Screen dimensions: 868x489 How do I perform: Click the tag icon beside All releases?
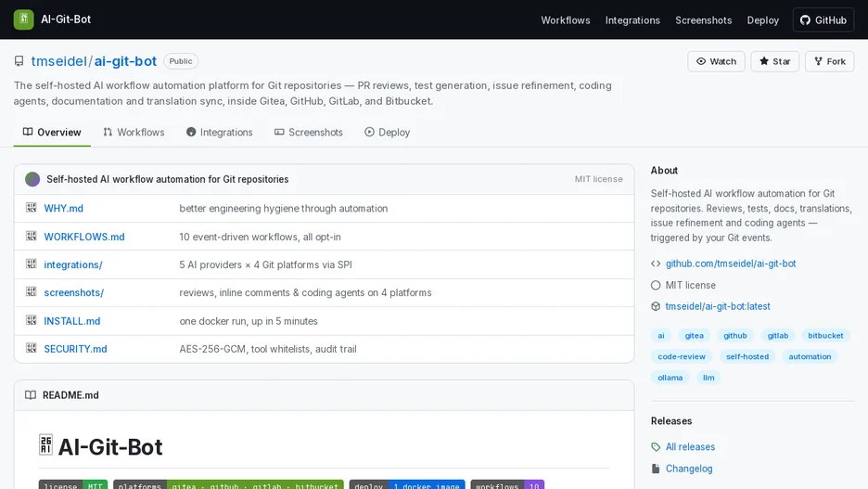(x=656, y=447)
